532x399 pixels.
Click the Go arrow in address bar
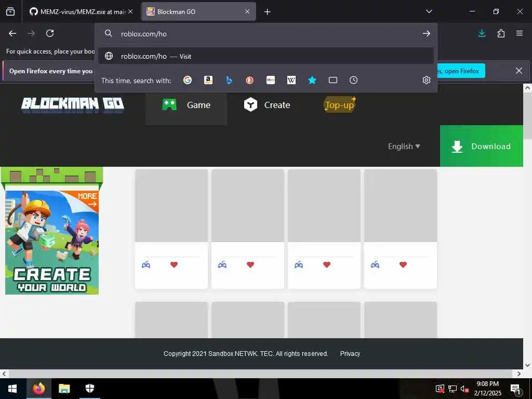click(x=427, y=33)
